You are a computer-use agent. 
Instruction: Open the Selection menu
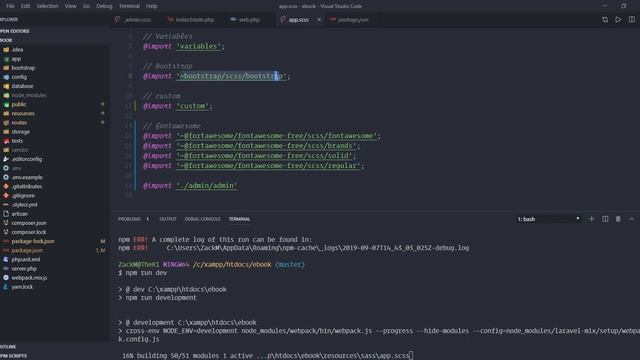[47, 6]
